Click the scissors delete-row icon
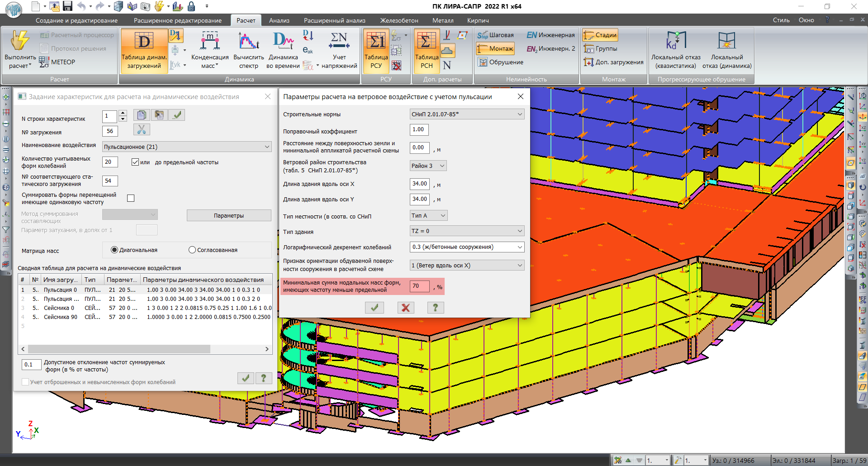 (x=142, y=130)
